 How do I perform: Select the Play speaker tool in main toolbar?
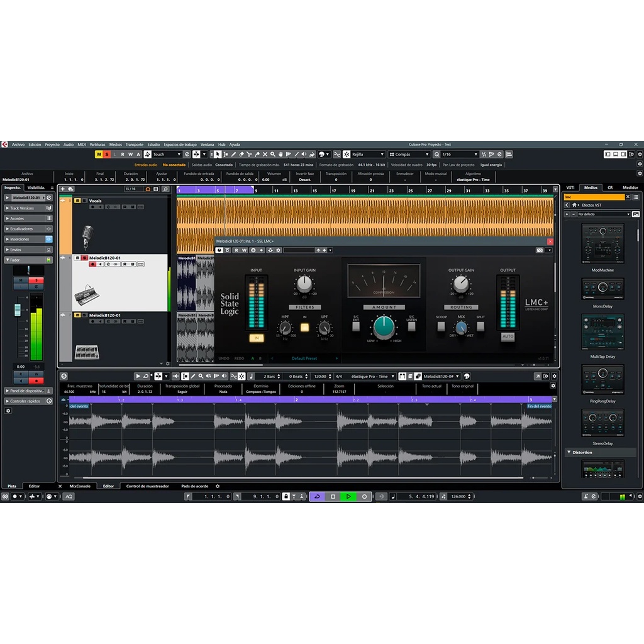pos(304,155)
